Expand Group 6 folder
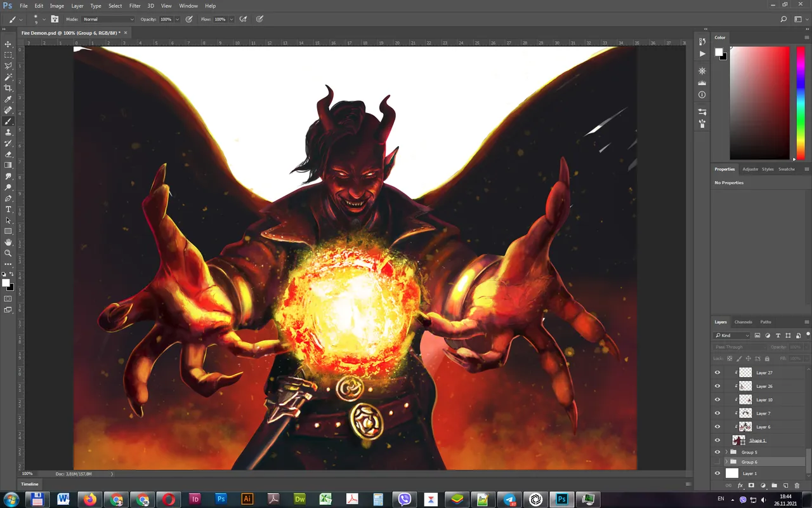This screenshot has height=508, width=812. (726, 462)
